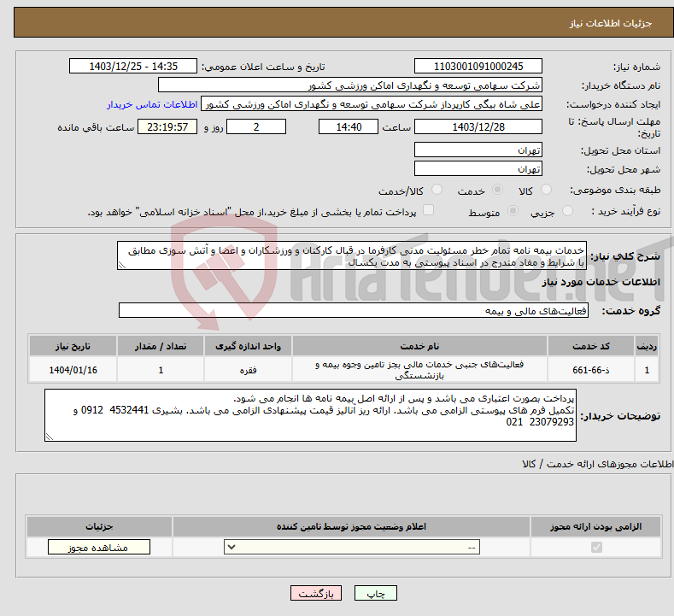Click the چاپ print button

point(376,593)
